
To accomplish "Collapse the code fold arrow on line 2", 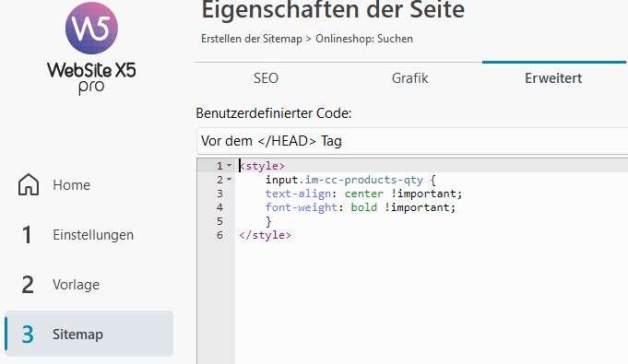I will [229, 180].
